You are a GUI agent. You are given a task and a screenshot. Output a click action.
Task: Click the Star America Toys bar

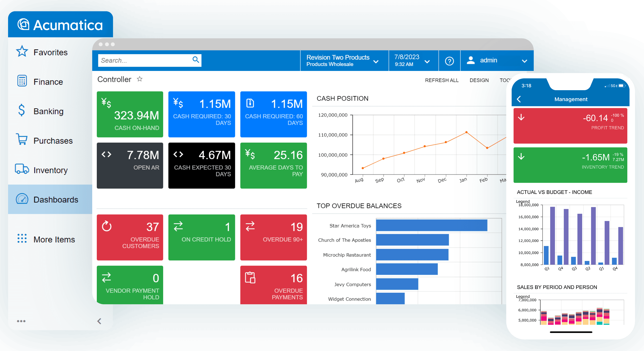point(432,225)
